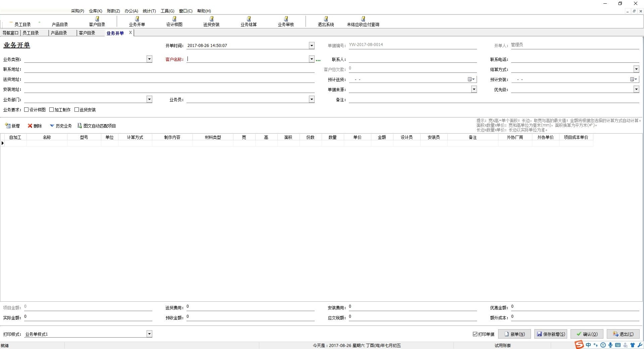Click the 送货地址 input field

click(169, 80)
